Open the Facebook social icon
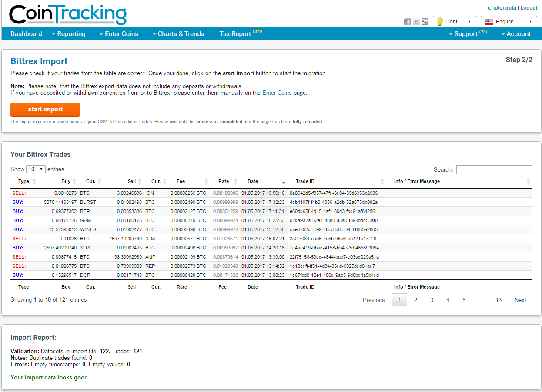542x392 pixels. pos(408,22)
